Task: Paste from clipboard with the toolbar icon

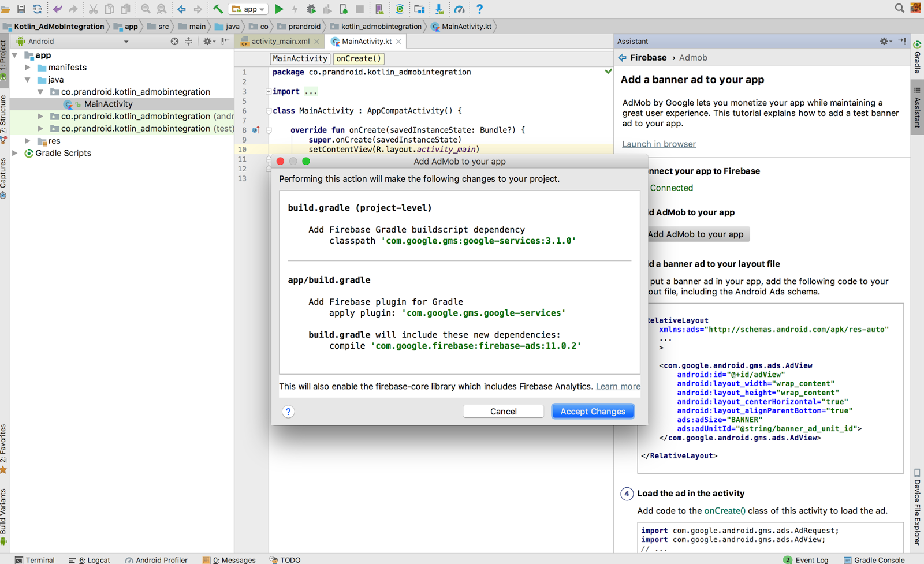Action: 125,9
